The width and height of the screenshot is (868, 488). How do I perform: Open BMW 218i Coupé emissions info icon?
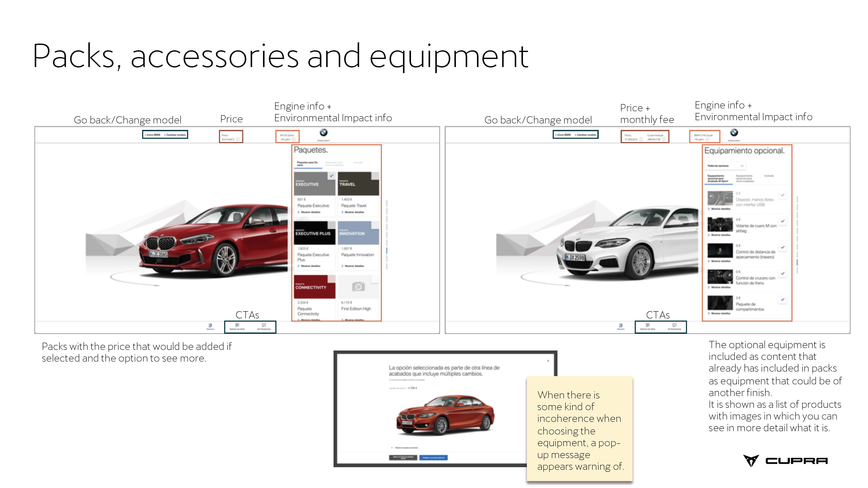pos(707,139)
